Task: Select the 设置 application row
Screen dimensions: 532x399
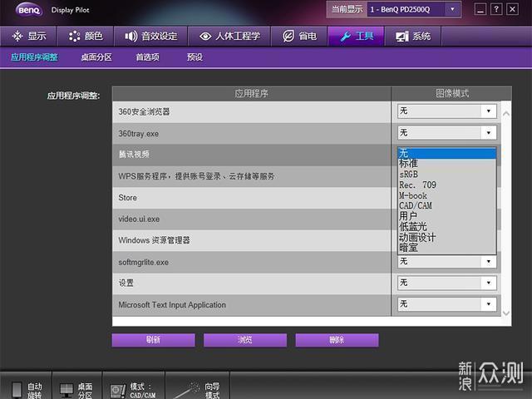Action: pyautogui.click(x=251, y=283)
